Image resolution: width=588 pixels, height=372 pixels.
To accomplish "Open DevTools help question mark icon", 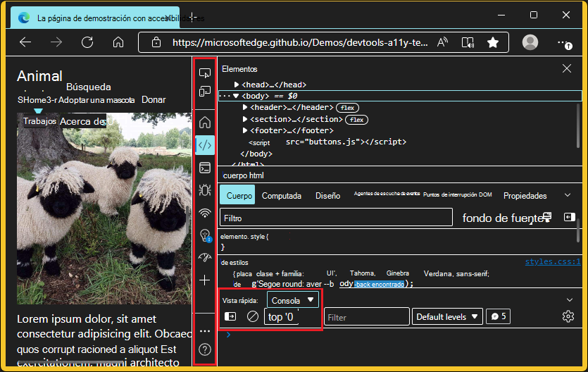I will 205,349.
